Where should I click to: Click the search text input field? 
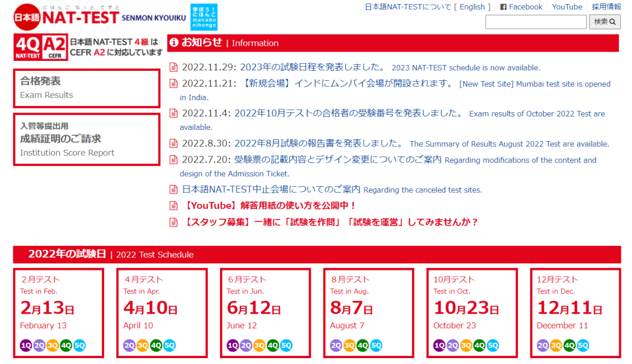[535, 22]
